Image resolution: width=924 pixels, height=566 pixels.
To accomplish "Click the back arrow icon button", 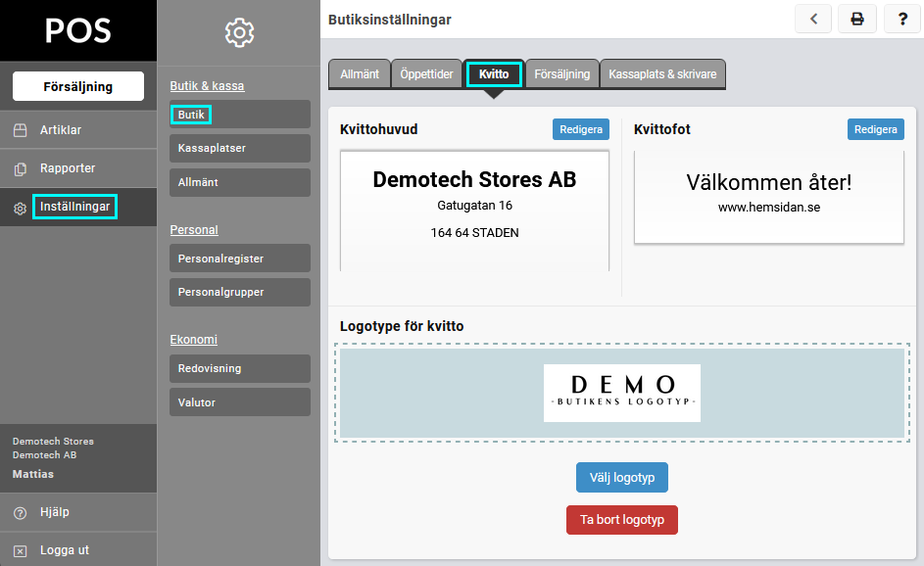I will click(x=813, y=19).
